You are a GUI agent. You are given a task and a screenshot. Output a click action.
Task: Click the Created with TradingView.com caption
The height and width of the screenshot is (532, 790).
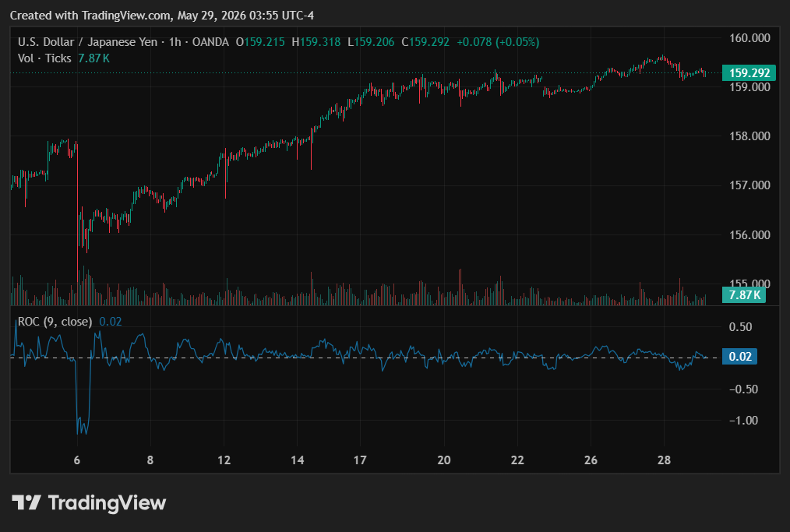click(x=162, y=16)
